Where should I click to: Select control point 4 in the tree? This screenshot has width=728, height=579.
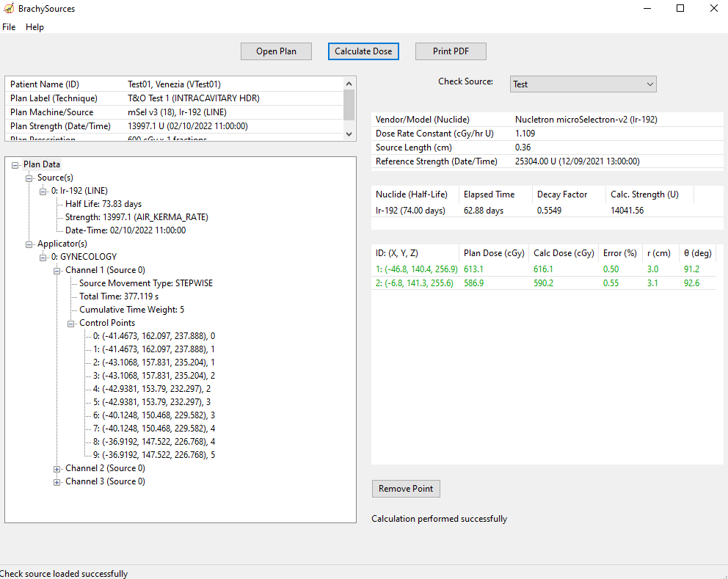(152, 389)
